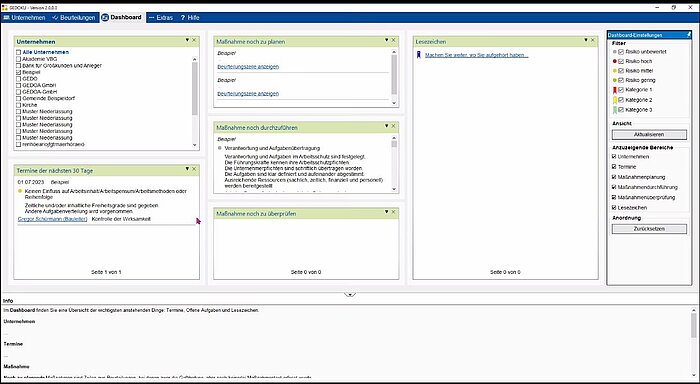700x384 pixels.
Task: Close the Unternehmen dashboard panel
Action: (194, 40)
